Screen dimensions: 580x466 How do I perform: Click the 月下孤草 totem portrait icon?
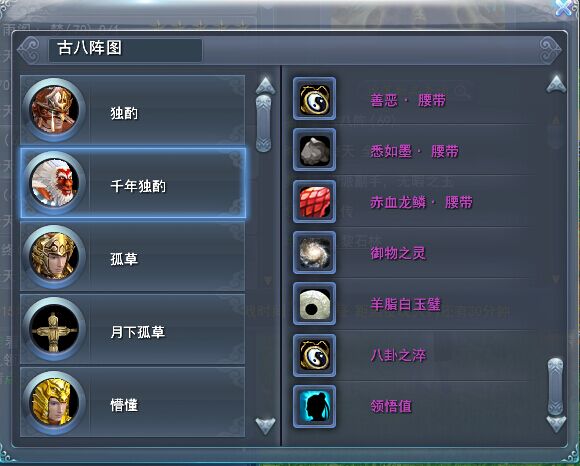point(54,329)
